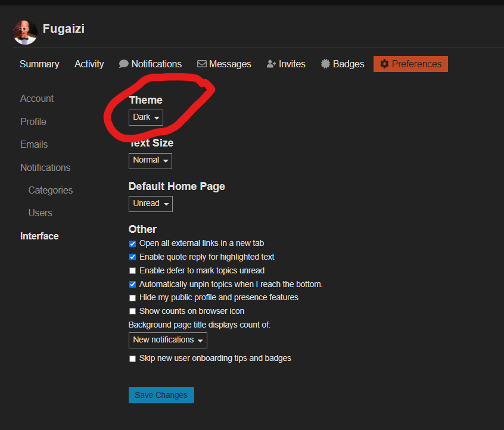Open the Summary tab
Image resolution: width=504 pixels, height=430 pixels.
click(39, 64)
